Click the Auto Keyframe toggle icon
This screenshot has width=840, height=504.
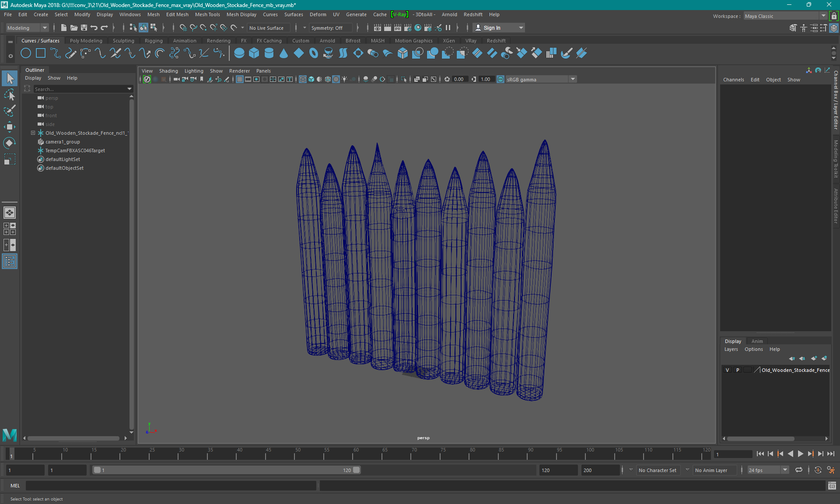pyautogui.click(x=818, y=470)
